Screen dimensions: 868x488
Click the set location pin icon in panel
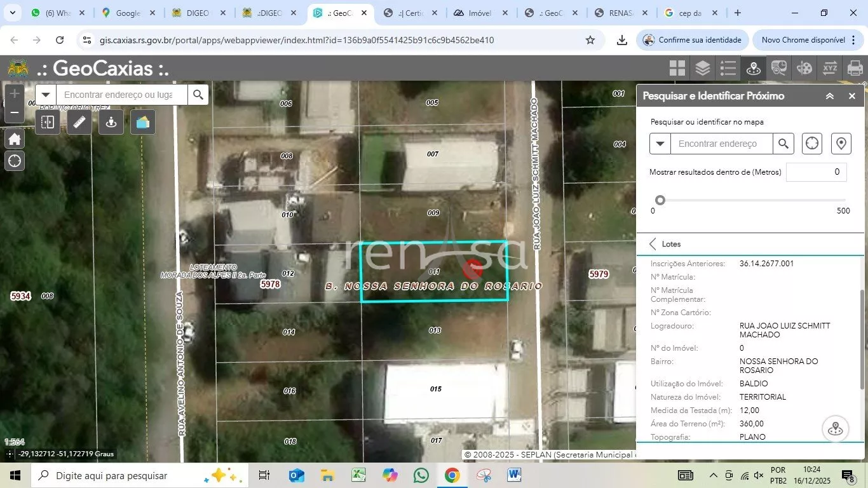pyautogui.click(x=841, y=144)
